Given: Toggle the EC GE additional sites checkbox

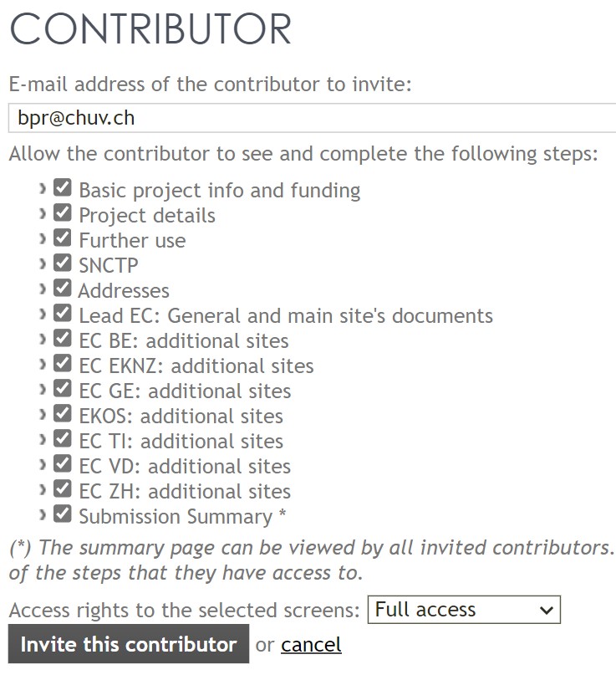Looking at the screenshot, I should click(63, 389).
